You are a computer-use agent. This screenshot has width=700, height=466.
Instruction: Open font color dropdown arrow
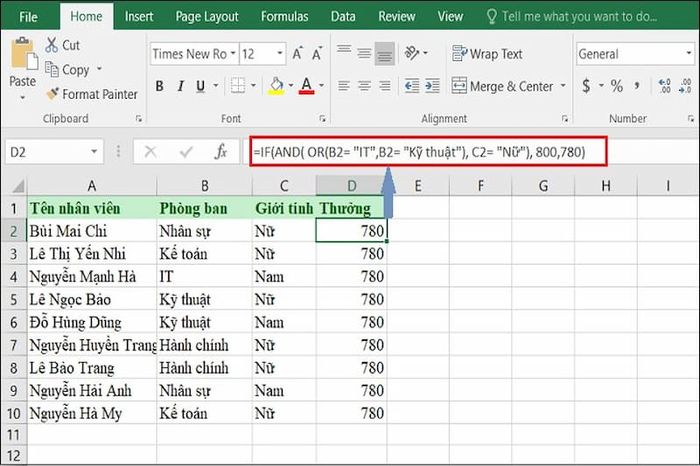click(321, 85)
